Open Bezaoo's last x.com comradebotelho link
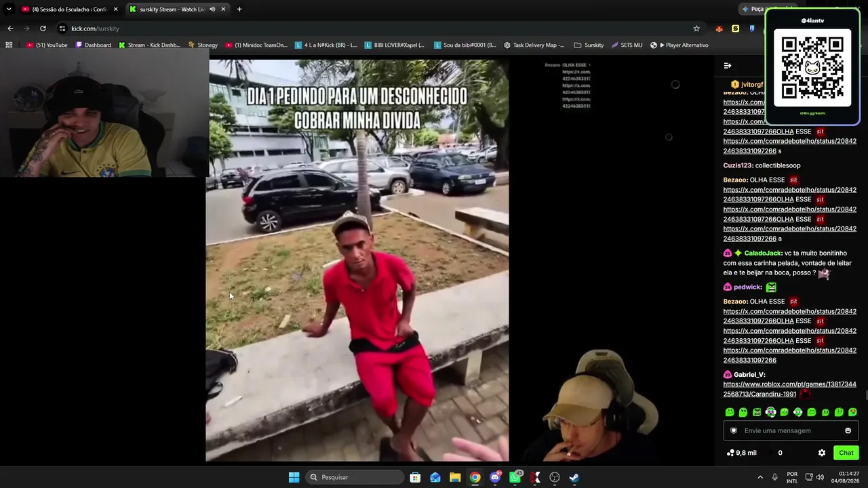Viewport: 868px width, 488px height. point(790,355)
